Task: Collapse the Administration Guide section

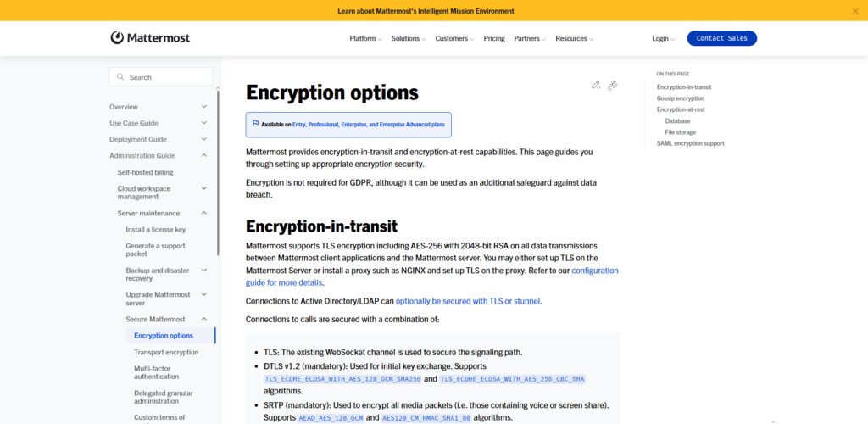Action: [x=203, y=155]
